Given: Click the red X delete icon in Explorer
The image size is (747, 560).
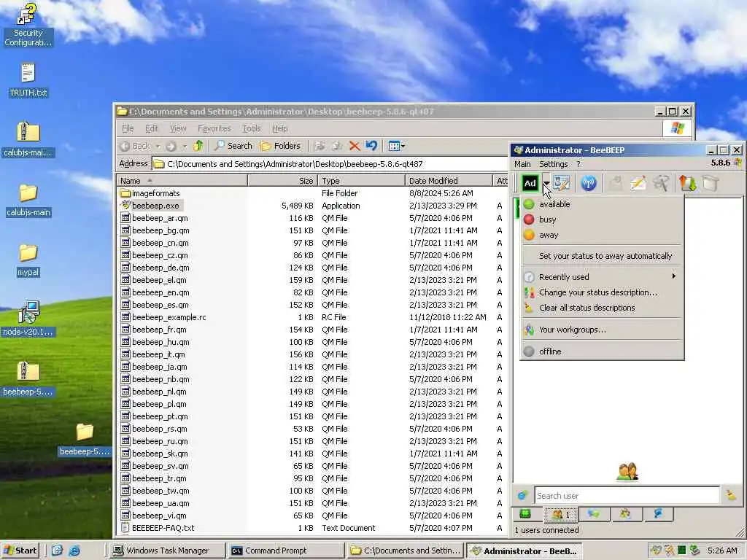Looking at the screenshot, I should click(x=354, y=146).
